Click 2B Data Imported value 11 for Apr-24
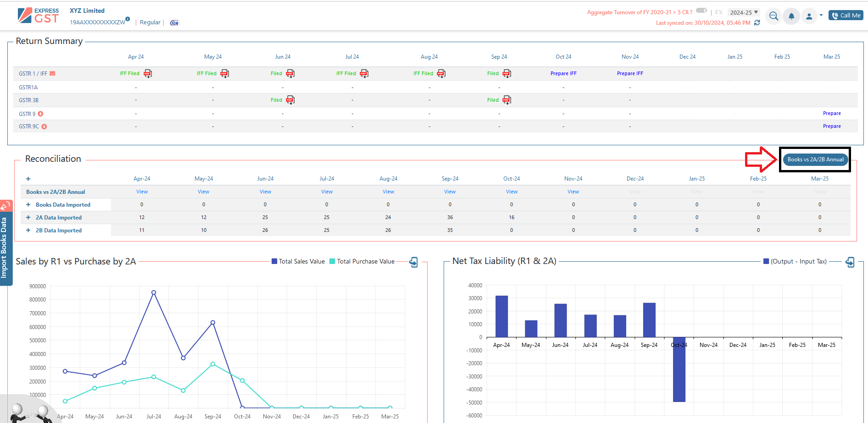 coord(142,230)
